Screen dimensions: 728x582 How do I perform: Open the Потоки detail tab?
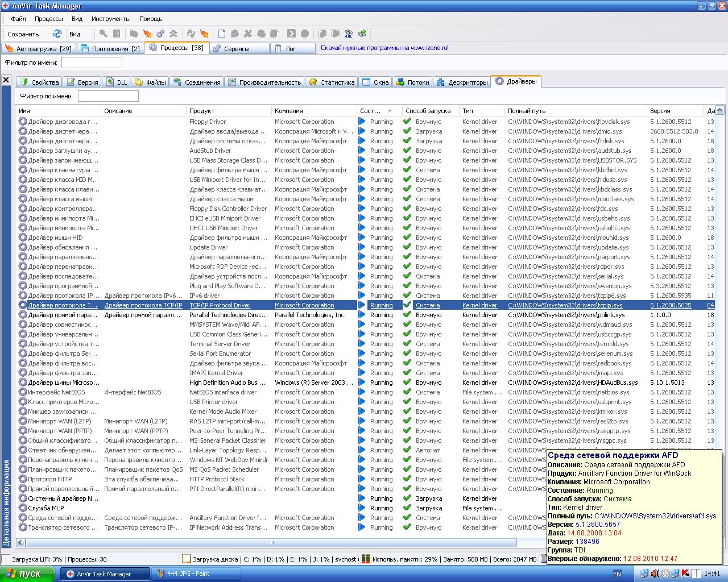coord(413,82)
